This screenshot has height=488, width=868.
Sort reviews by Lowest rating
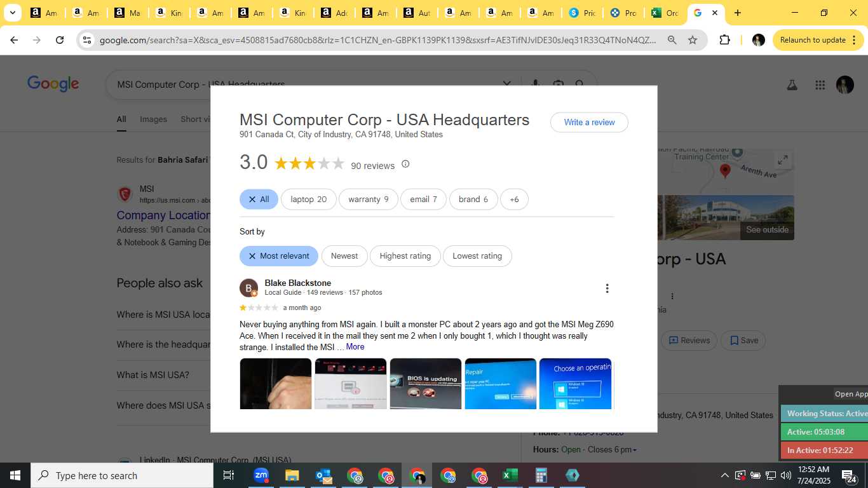[x=477, y=255]
